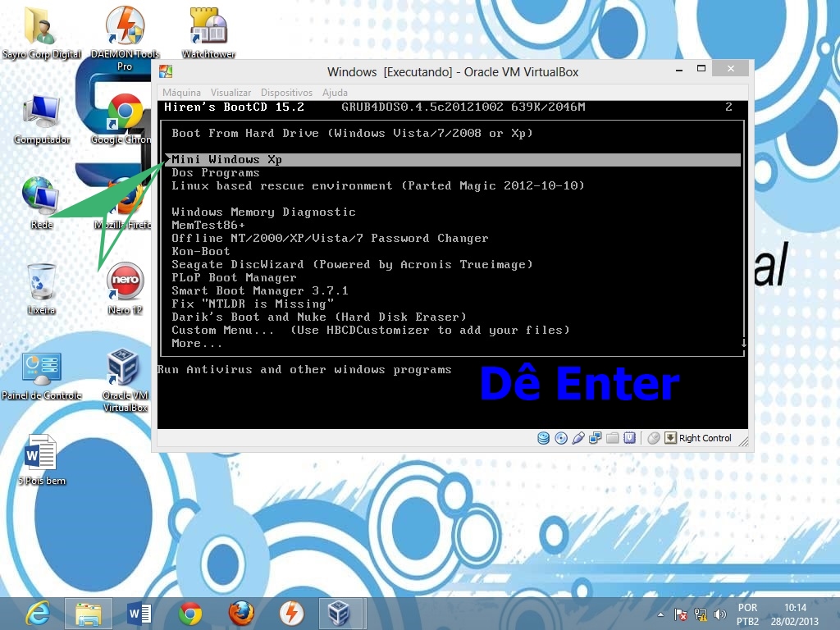The image size is (840, 630).
Task: Click the keyboard capture arrow icon
Action: point(670,438)
